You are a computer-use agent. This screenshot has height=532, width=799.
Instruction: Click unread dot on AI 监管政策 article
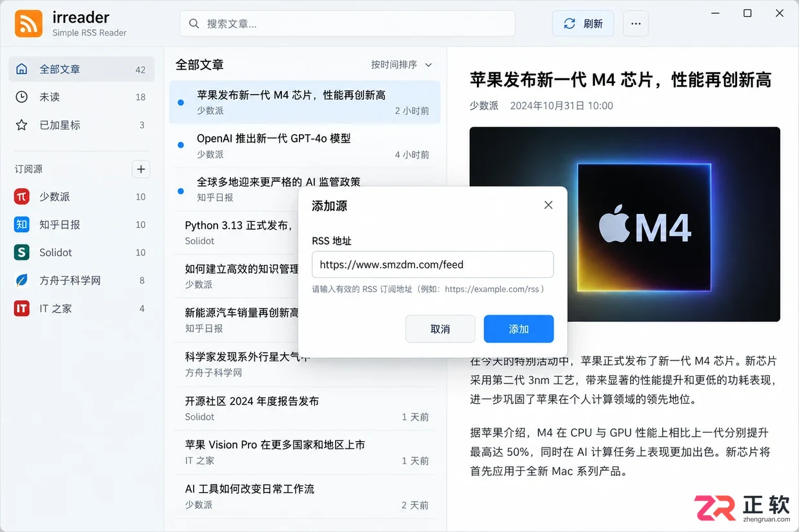(x=181, y=192)
